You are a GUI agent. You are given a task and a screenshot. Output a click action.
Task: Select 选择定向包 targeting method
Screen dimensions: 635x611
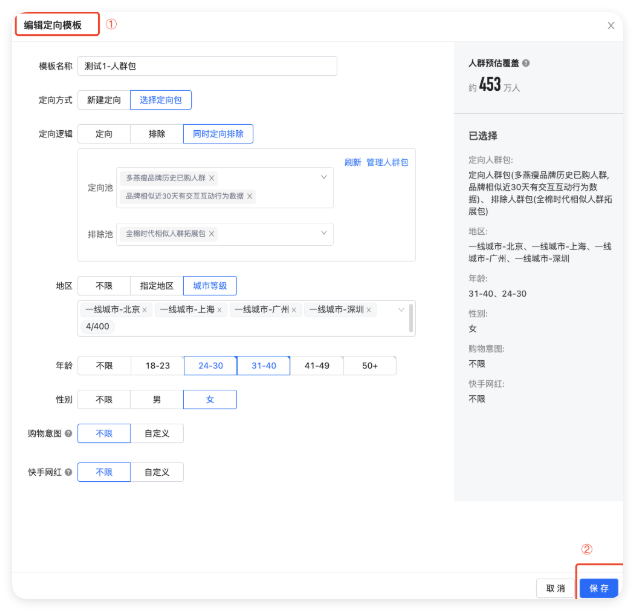[x=161, y=100]
